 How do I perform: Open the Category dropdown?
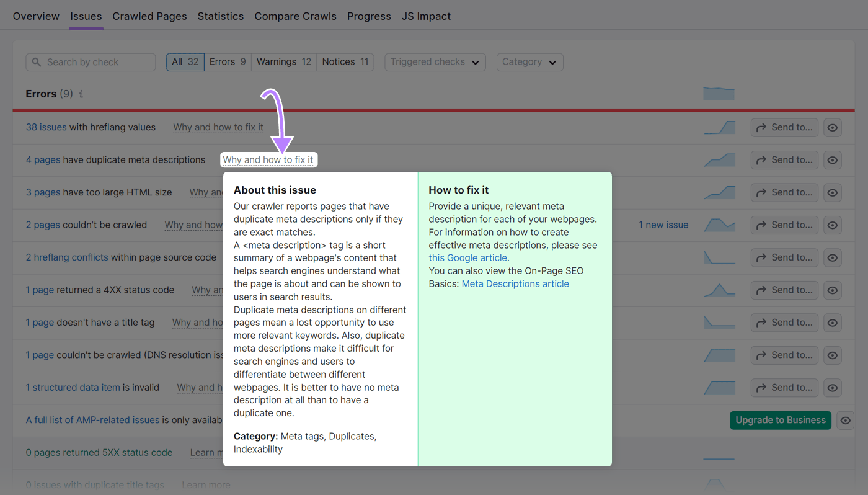coord(529,62)
